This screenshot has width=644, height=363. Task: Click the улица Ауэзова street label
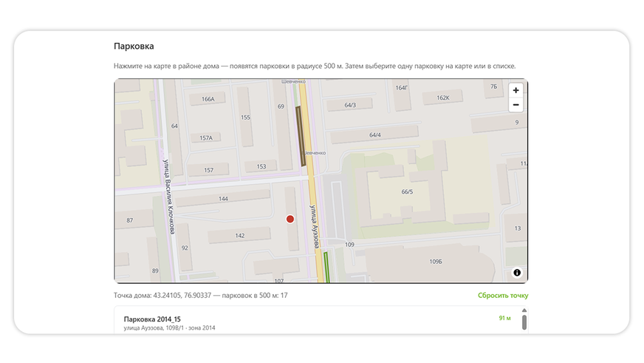point(314,226)
